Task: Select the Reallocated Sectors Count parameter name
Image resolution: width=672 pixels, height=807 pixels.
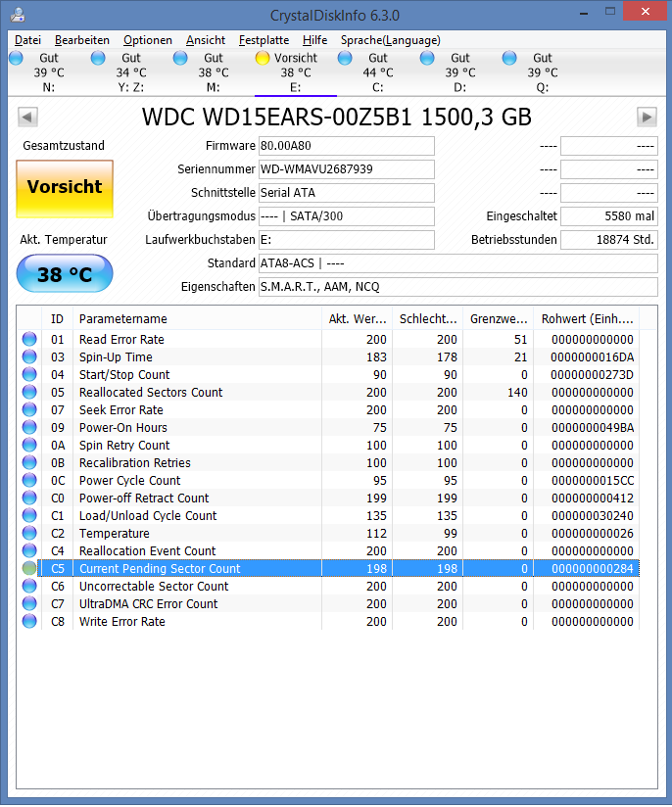Action: (151, 392)
